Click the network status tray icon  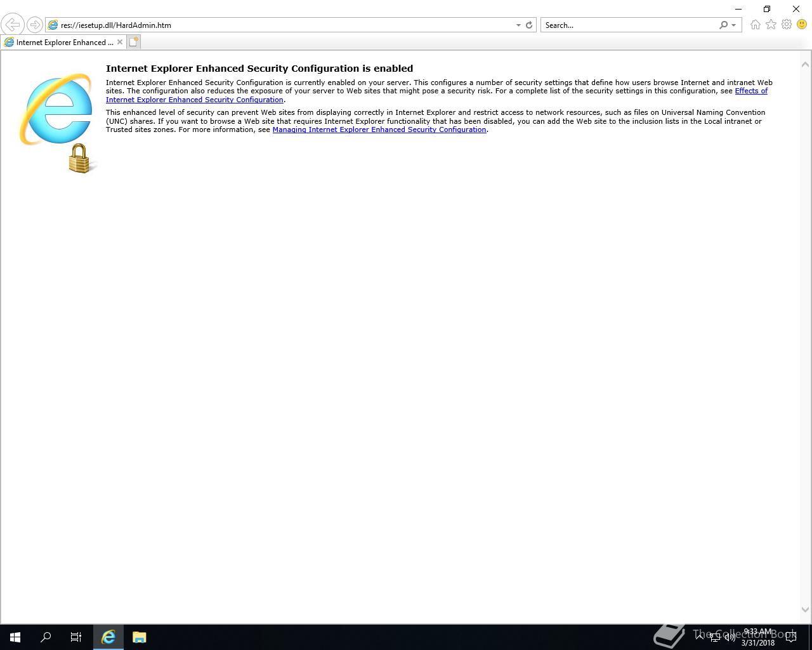(715, 637)
